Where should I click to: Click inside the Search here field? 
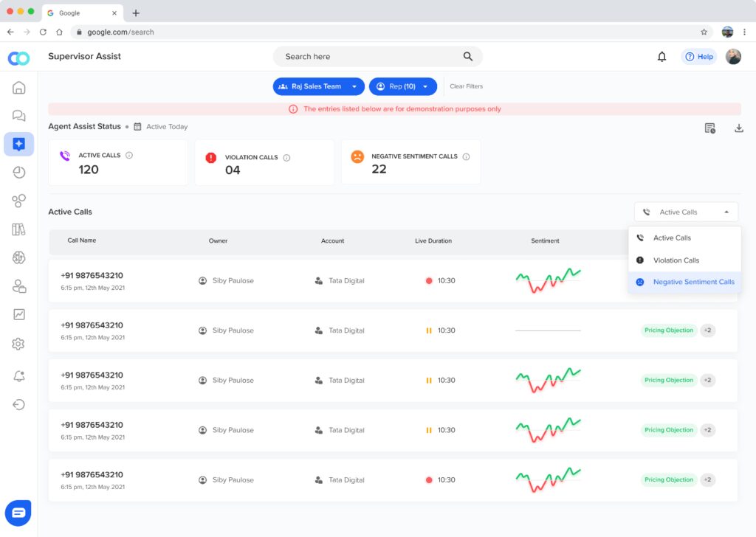[x=362, y=56]
